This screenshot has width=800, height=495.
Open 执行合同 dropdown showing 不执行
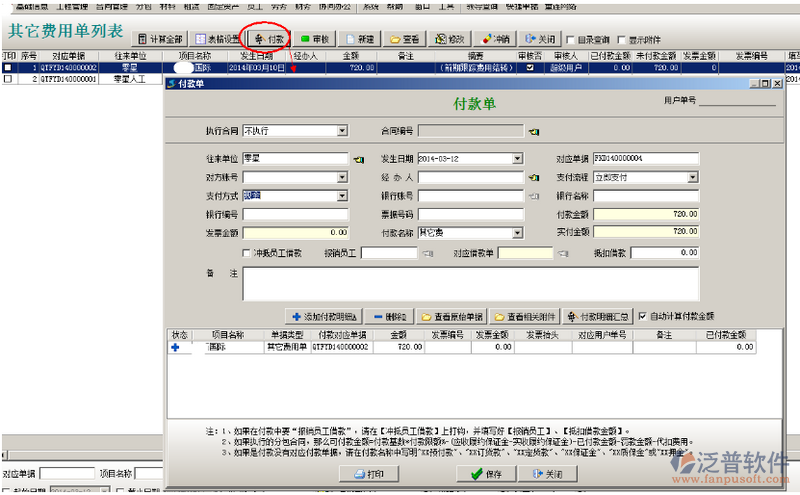pos(342,131)
